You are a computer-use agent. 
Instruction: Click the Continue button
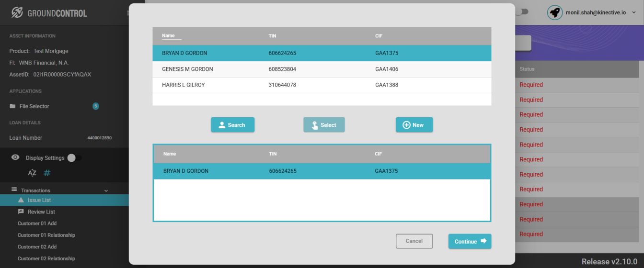[x=470, y=241]
